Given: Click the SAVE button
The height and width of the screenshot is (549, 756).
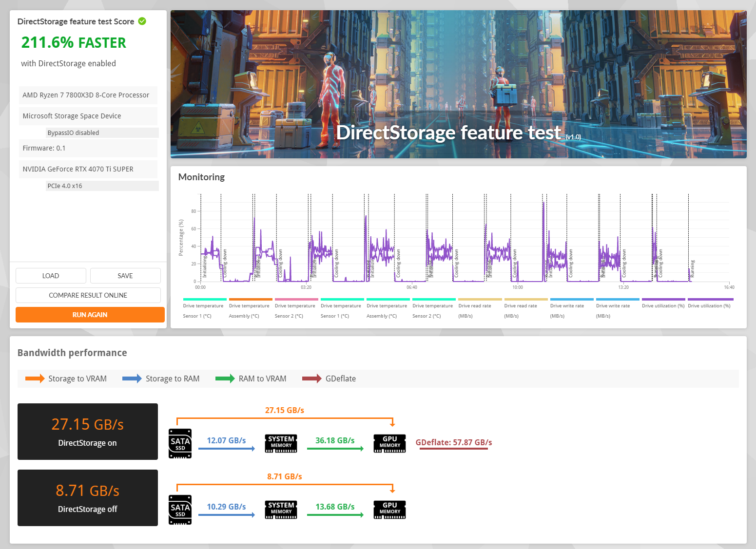Looking at the screenshot, I should pos(125,276).
